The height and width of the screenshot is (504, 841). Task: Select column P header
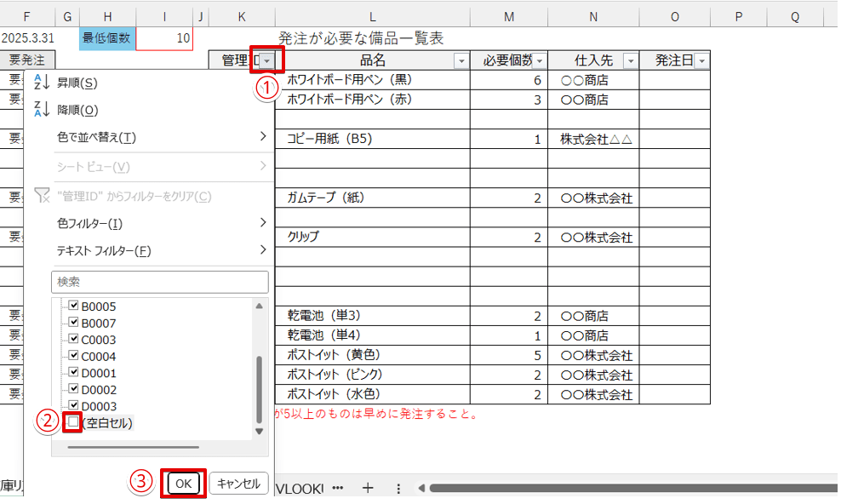tap(739, 17)
